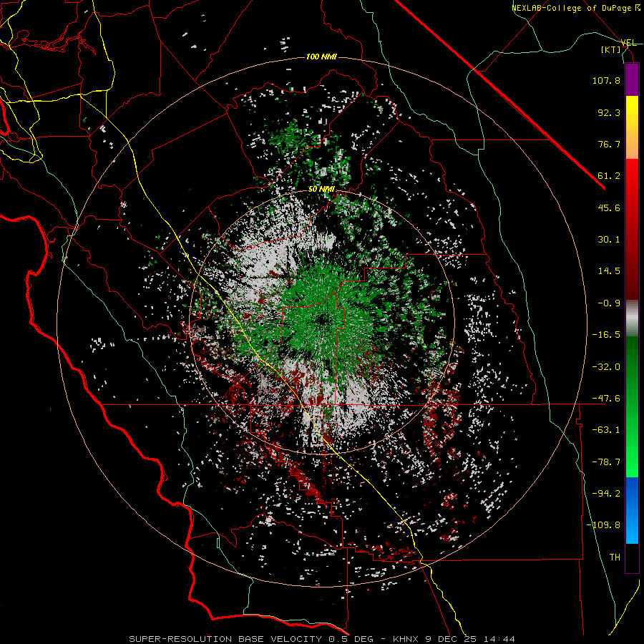
Task: Click the 92.3 velocity scale value
Action: (609, 112)
